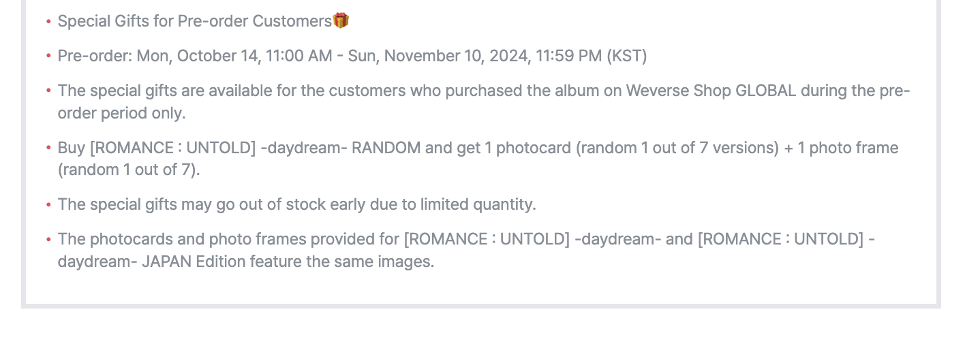This screenshot has width=980, height=346.
Task: Click the bullet before "The photocards and photo frames"
Action: [x=48, y=240]
